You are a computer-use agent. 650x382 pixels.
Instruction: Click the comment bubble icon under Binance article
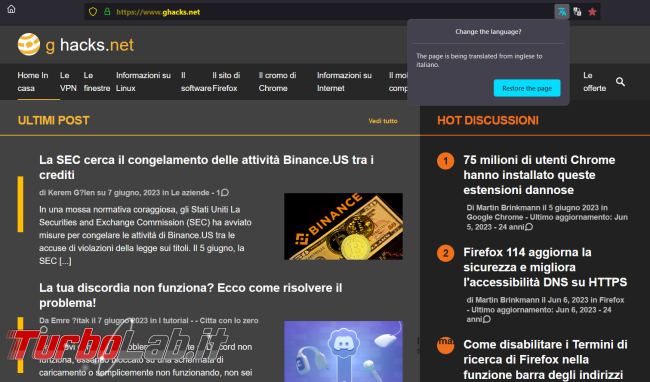225,193
